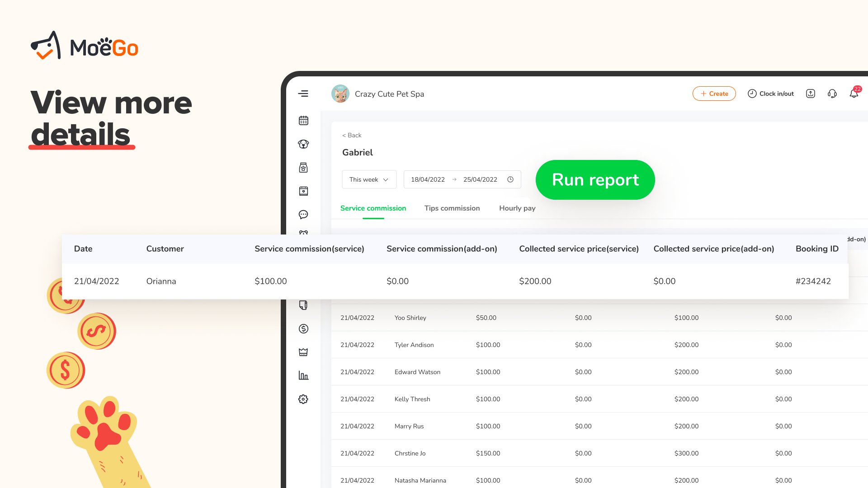868x488 pixels.
Task: Click booking ID #234242
Action: pyautogui.click(x=813, y=281)
